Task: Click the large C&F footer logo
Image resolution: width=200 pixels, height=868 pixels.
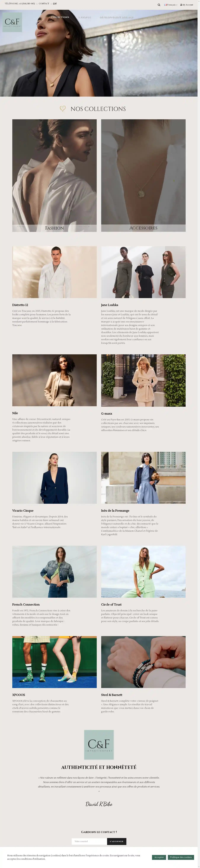Action: point(99,745)
